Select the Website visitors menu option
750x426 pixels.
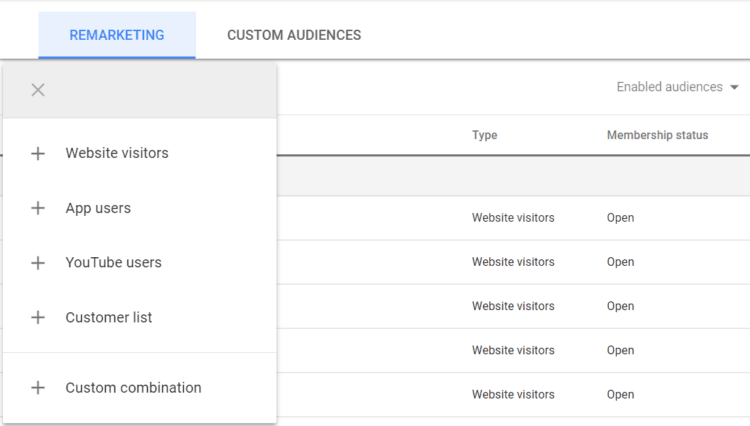(x=117, y=154)
